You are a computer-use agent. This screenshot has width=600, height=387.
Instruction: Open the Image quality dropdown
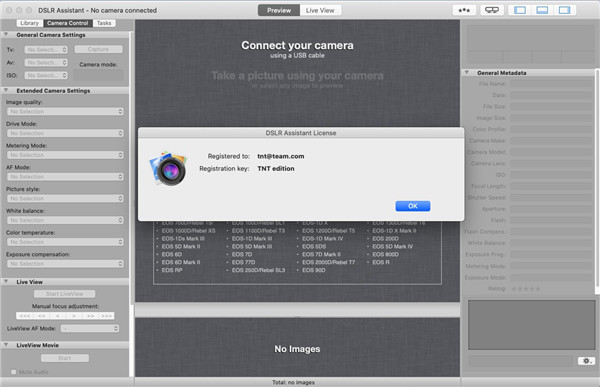tap(65, 111)
